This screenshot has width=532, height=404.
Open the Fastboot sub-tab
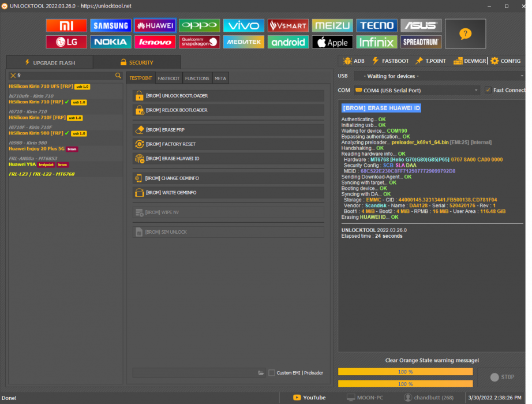[168, 78]
